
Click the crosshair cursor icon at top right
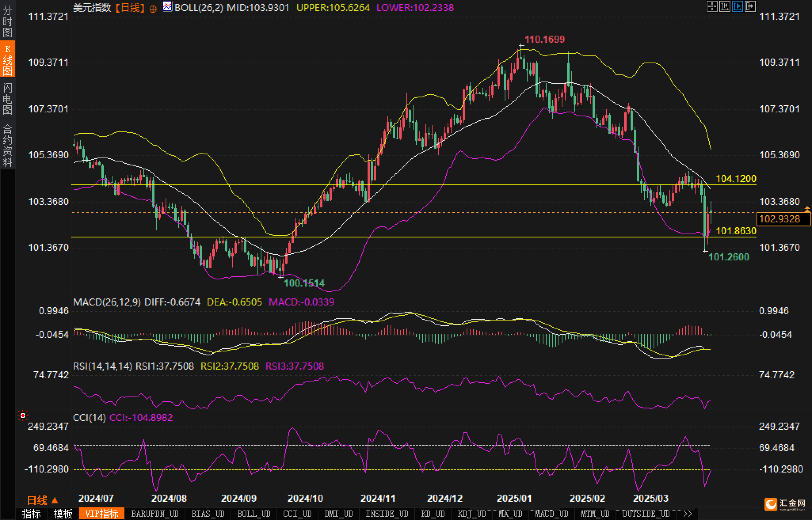tap(712, 6)
